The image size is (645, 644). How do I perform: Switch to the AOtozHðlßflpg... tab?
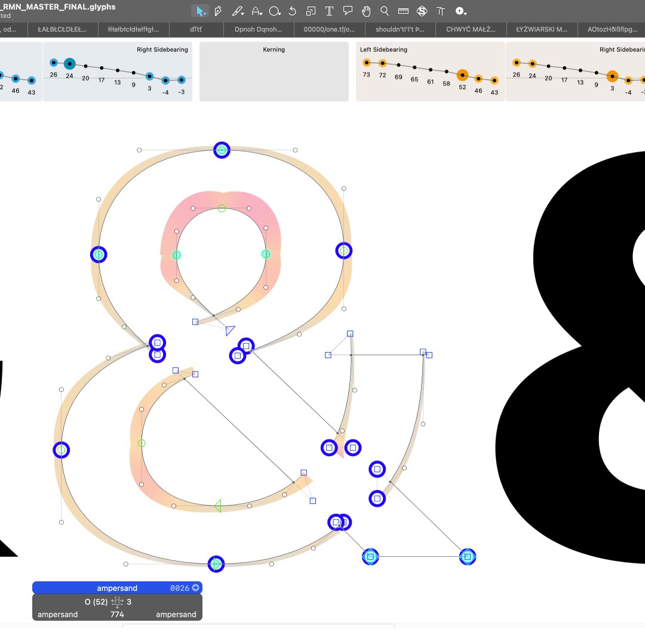coord(612,29)
